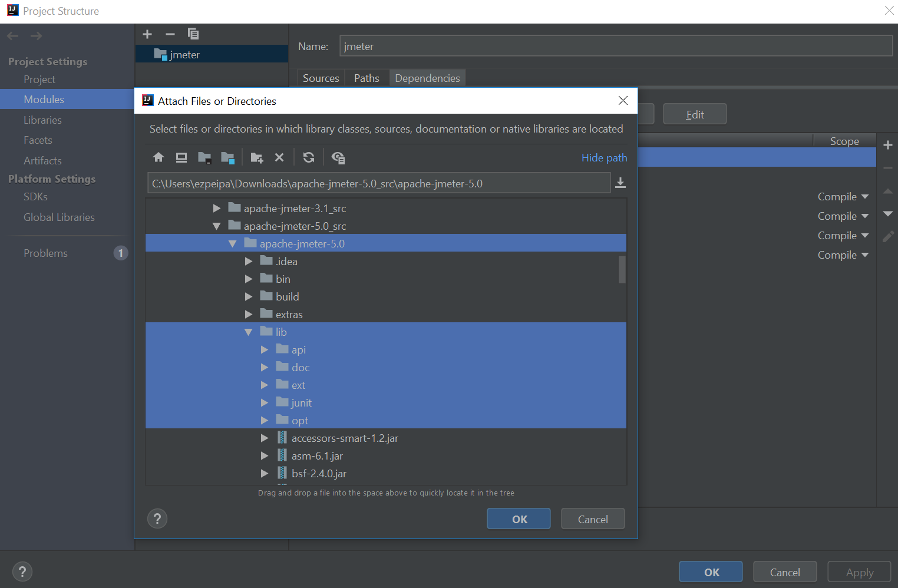Go to Home directory in file chooser
The width and height of the screenshot is (898, 588).
click(x=159, y=157)
